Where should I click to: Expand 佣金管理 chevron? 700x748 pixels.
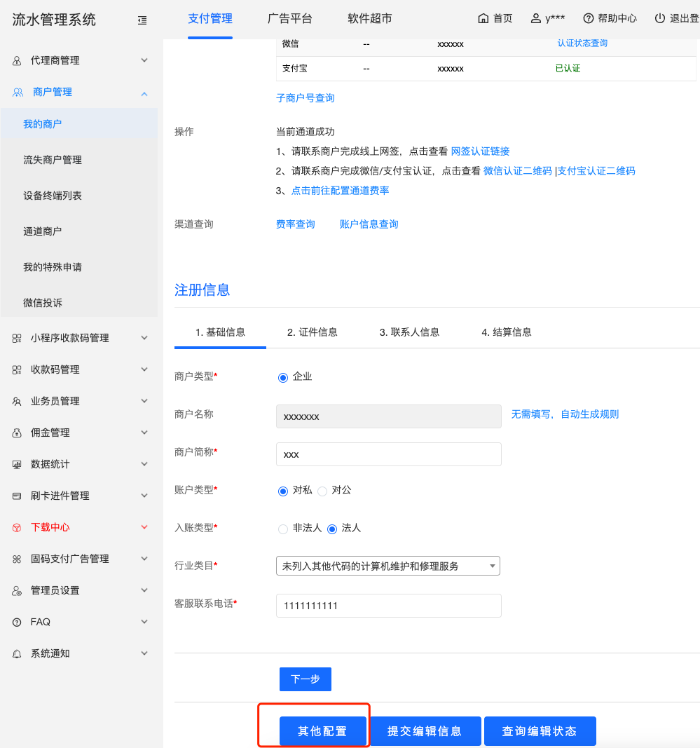144,433
